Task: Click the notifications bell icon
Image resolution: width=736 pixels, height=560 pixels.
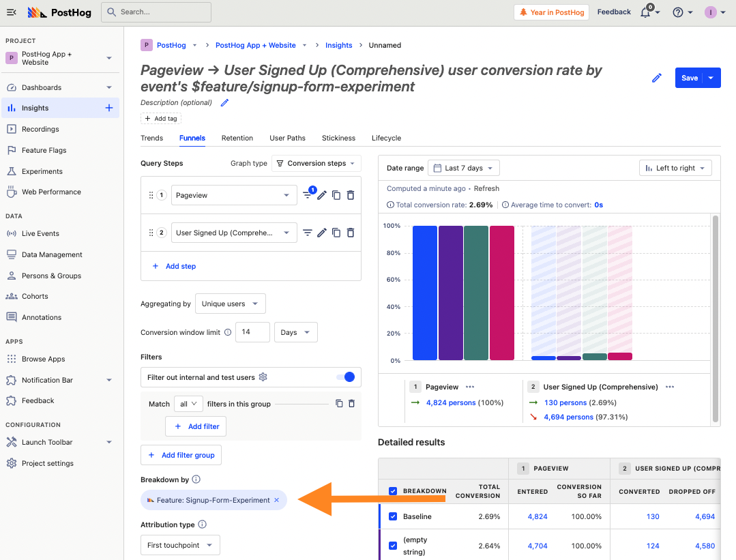Action: click(645, 12)
